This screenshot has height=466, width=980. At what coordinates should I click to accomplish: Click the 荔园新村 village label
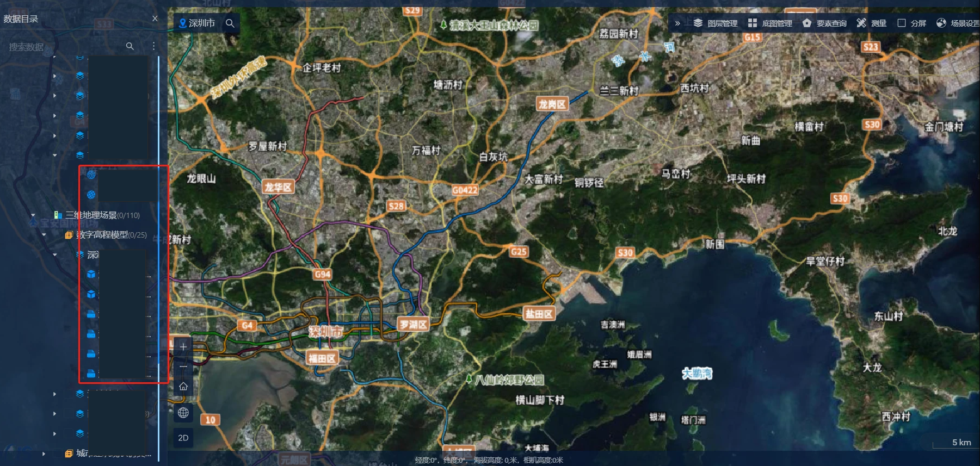point(619,34)
